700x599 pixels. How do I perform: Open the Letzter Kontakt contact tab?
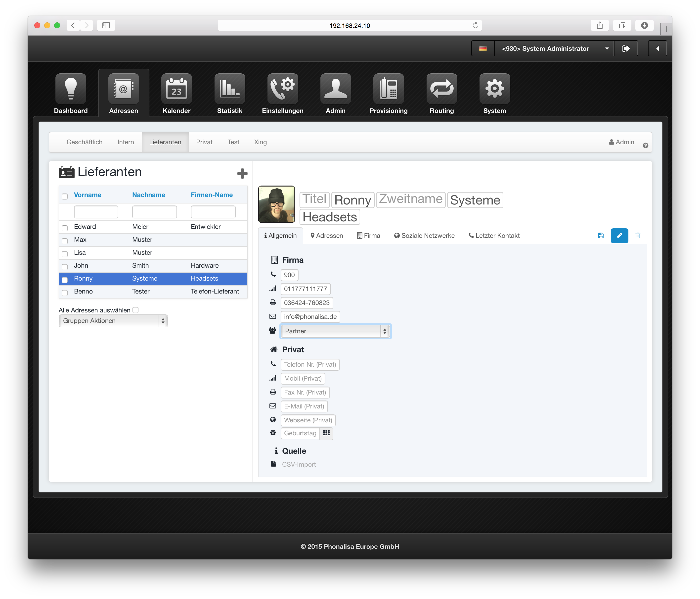tap(494, 236)
